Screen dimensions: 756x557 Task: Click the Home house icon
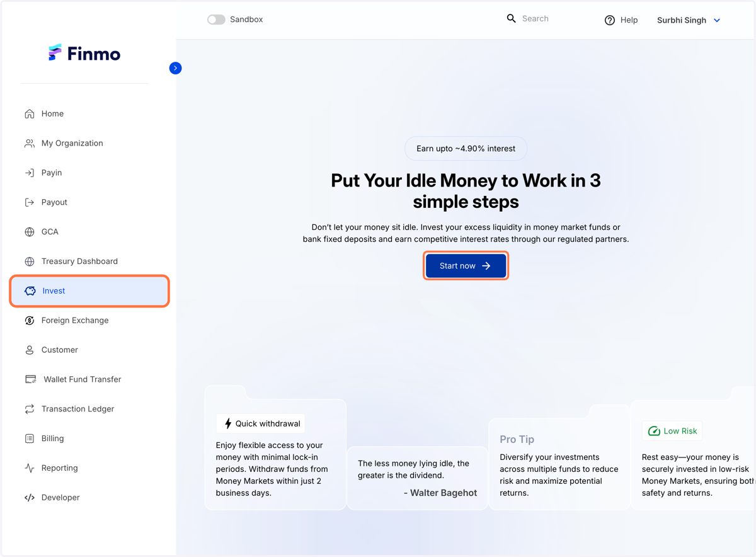[30, 114]
